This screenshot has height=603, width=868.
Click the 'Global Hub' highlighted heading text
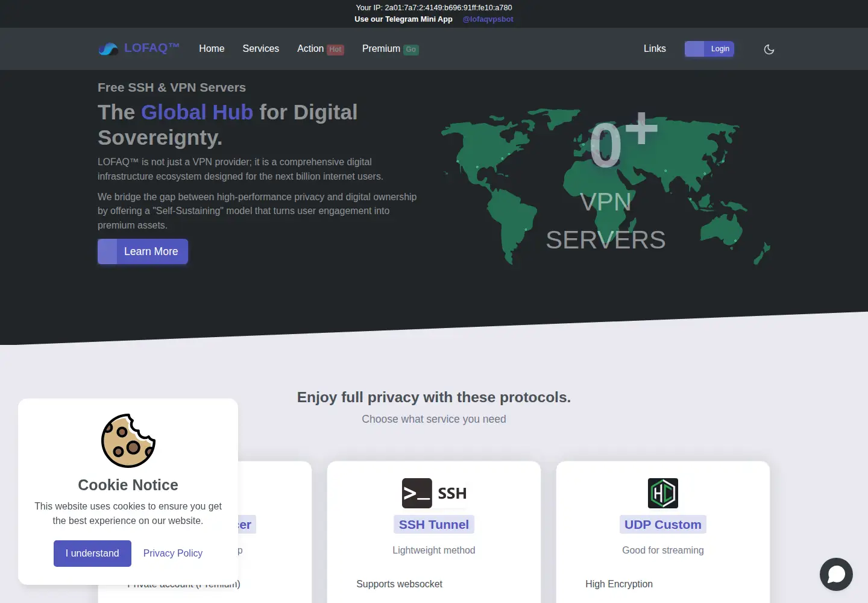pos(197,112)
